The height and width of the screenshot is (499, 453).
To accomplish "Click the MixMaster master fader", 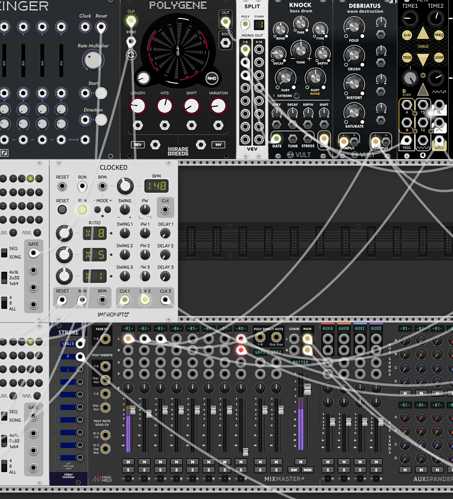I will pyautogui.click(x=307, y=389).
